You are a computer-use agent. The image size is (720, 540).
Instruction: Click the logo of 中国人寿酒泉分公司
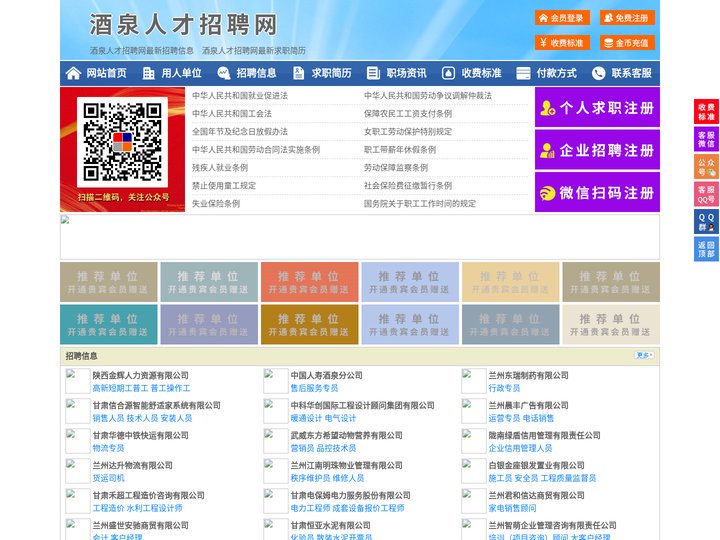pyautogui.click(x=276, y=381)
